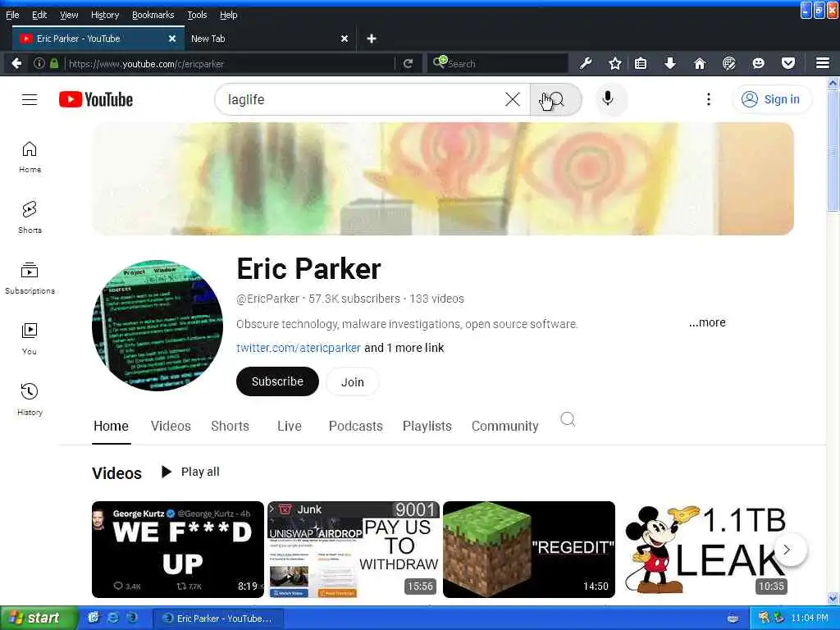Open the Edit menu
Screen dimensions: 840x630
pyautogui.click(x=39, y=15)
